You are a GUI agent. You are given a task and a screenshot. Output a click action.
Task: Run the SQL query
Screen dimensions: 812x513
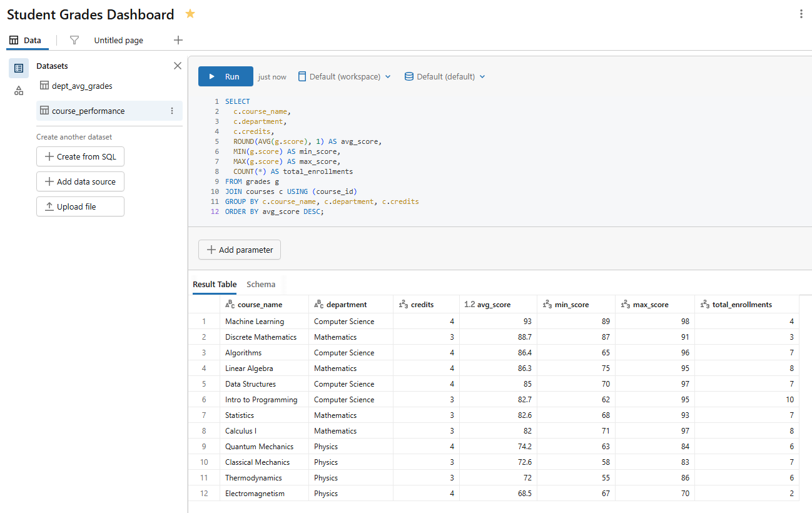coord(226,76)
